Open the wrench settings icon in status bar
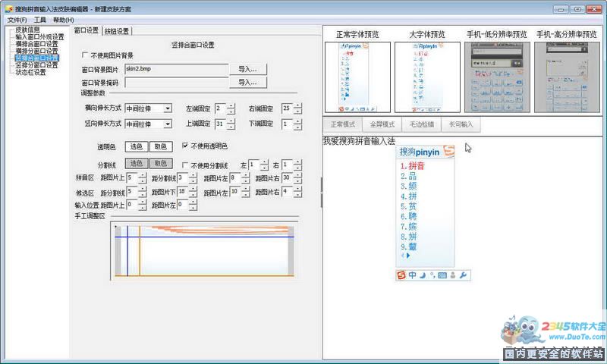Screen dimensions: 607x364 click(463, 275)
